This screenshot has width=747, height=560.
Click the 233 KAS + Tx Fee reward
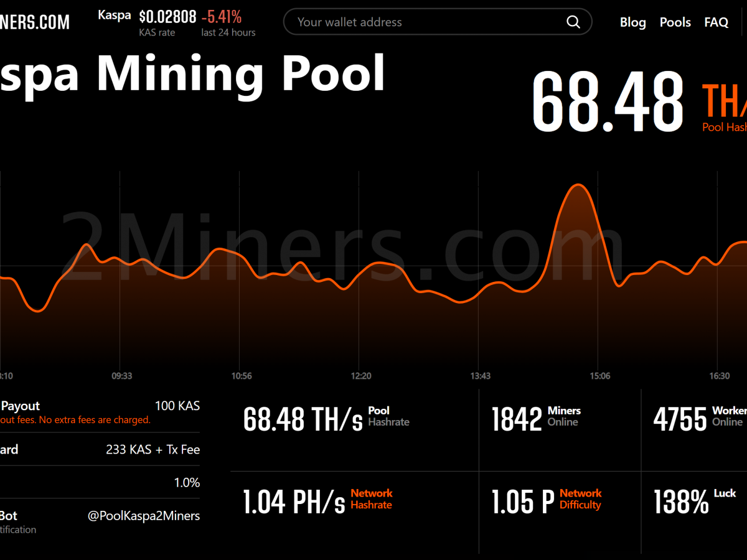[153, 449]
